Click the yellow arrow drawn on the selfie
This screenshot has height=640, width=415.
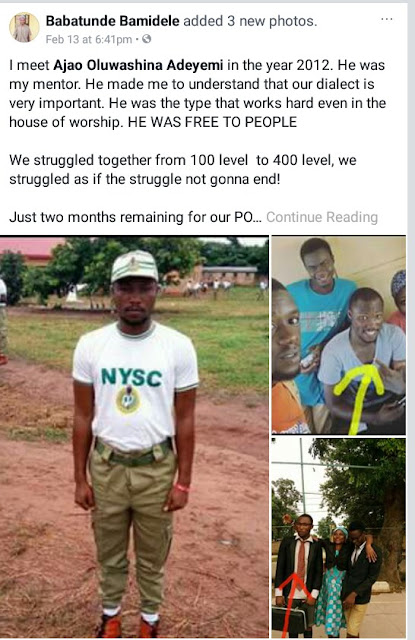tap(359, 396)
